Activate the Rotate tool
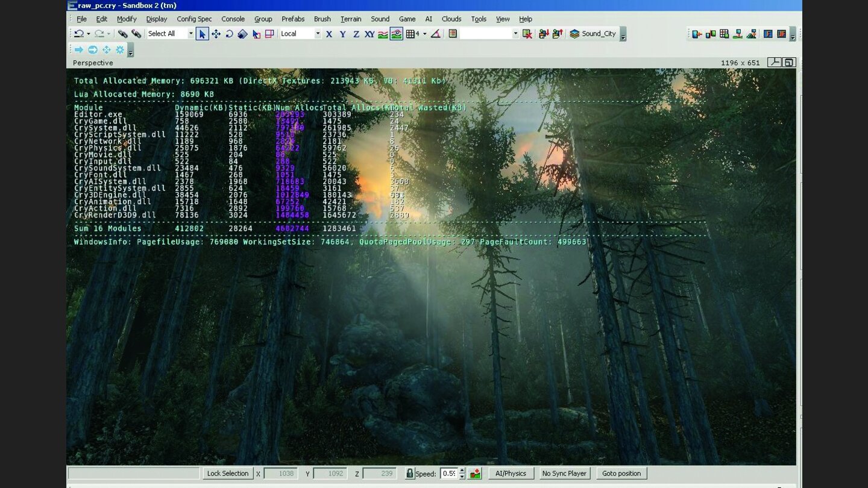This screenshot has width=868, height=488. [x=229, y=34]
